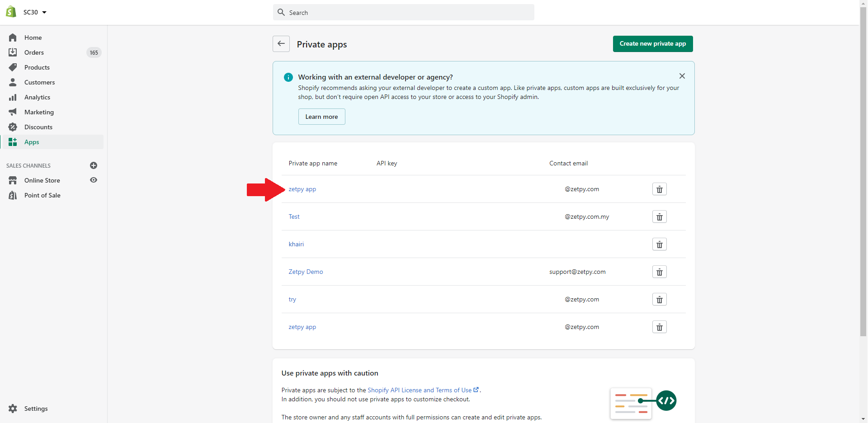Go to Products in the sidebar
The width and height of the screenshot is (868, 423).
(37, 67)
